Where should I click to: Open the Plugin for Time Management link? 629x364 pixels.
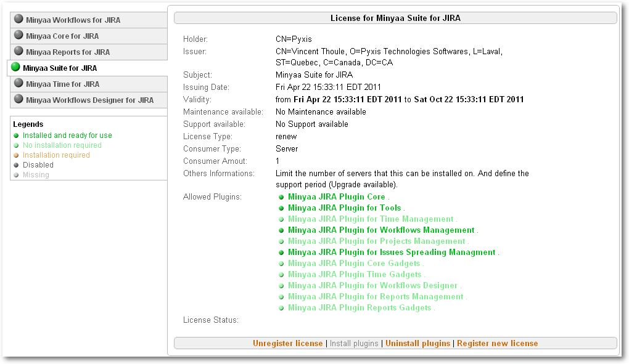pos(371,219)
